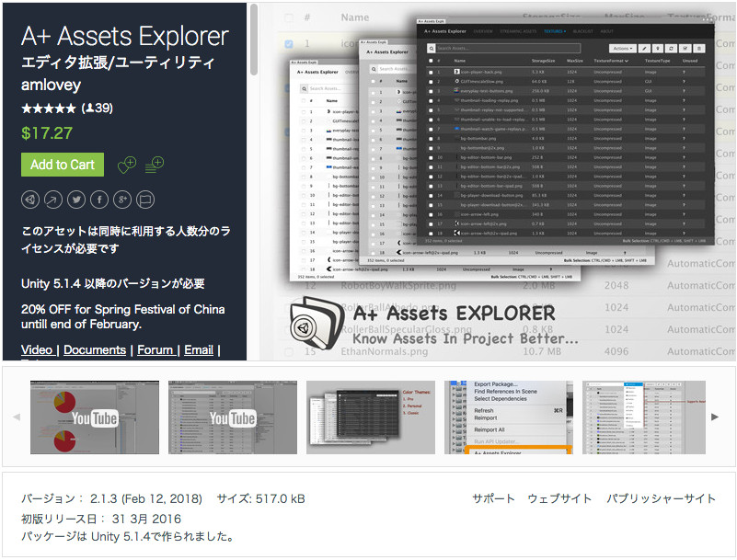The height and width of the screenshot is (560, 737).
Task: Select the Export Package menu thumbnail
Action: [x=509, y=417]
